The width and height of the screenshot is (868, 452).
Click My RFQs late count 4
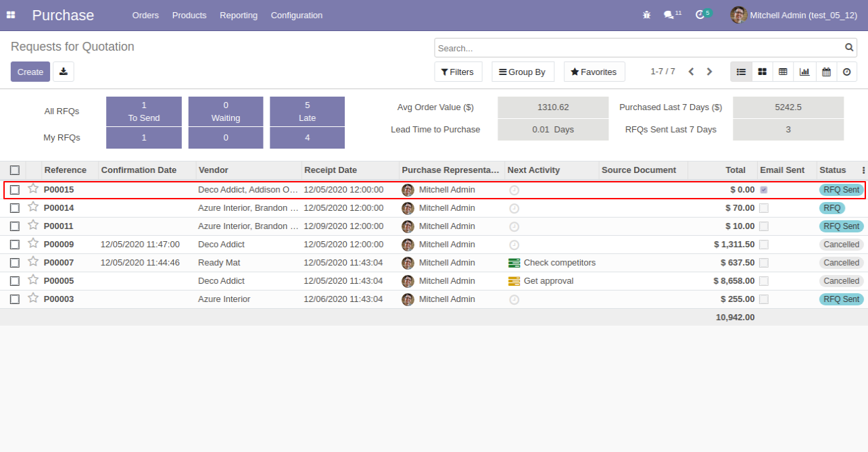307,138
